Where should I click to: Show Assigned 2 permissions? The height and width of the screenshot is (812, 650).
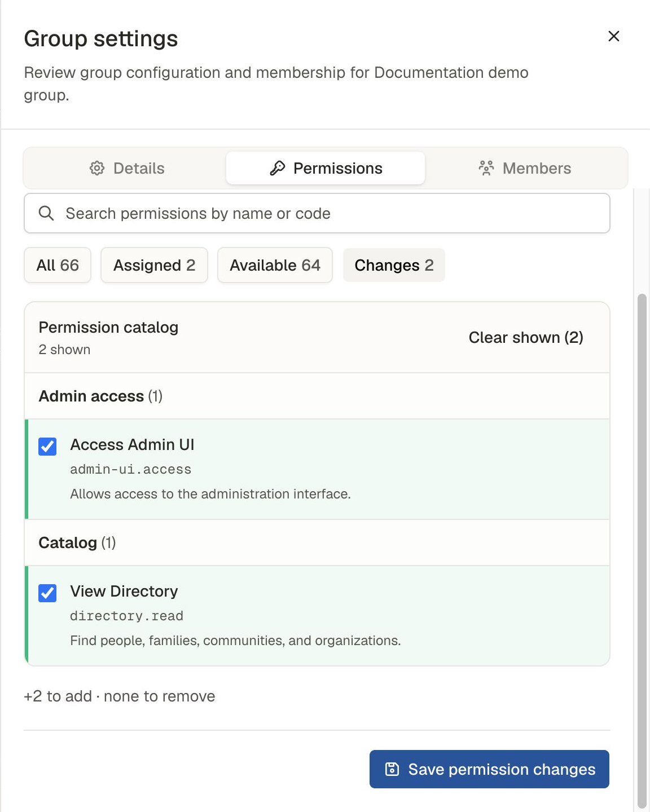(154, 265)
